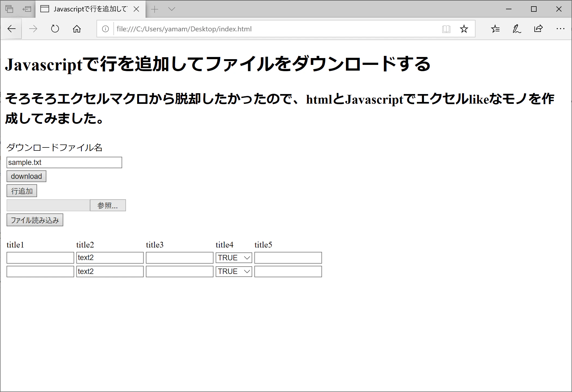This screenshot has width=572, height=392.
Task: Click the ファイル読み込み button
Action: [35, 220]
